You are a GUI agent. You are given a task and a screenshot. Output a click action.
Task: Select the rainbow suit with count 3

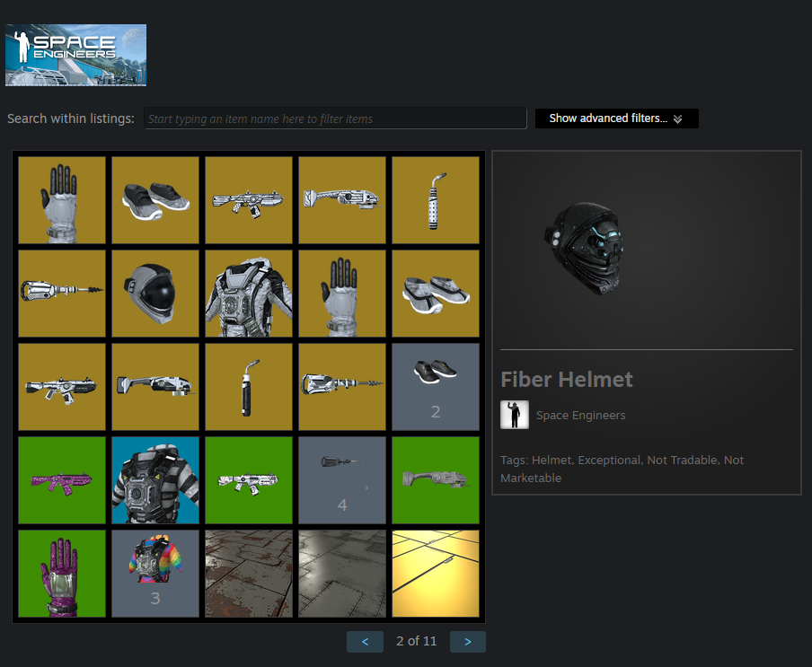[x=155, y=574]
